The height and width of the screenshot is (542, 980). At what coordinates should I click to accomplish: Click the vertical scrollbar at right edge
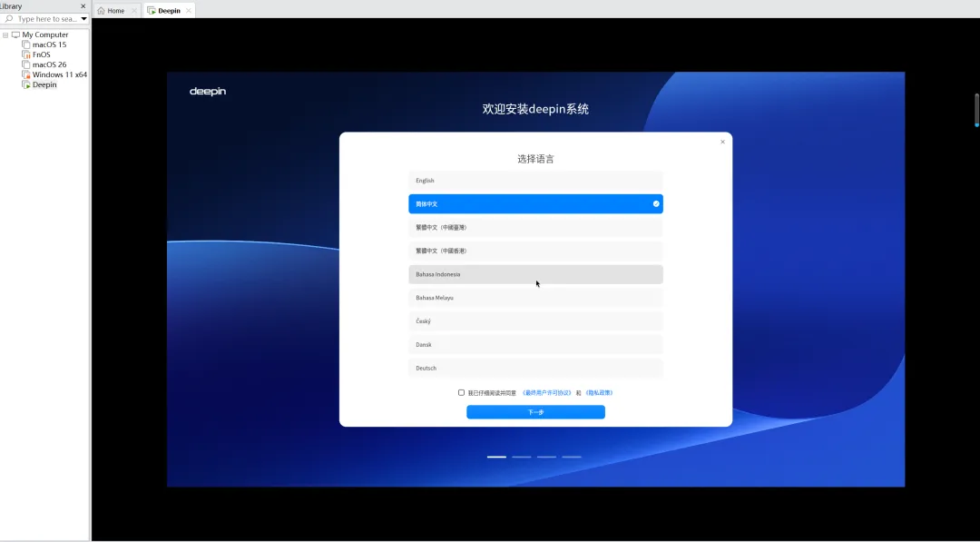977,110
